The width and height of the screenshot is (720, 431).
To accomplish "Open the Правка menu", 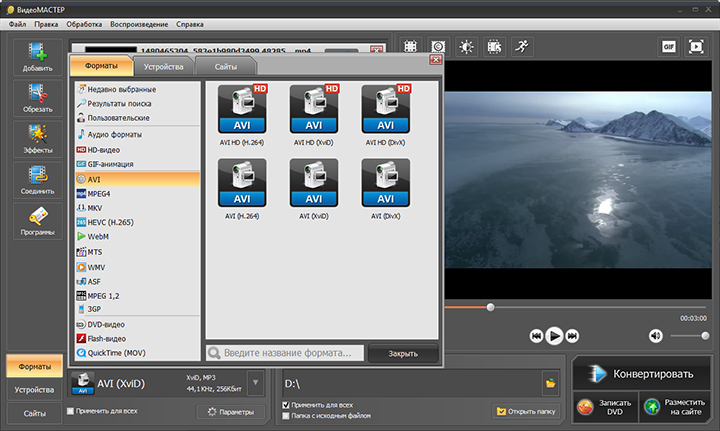I will (x=46, y=24).
